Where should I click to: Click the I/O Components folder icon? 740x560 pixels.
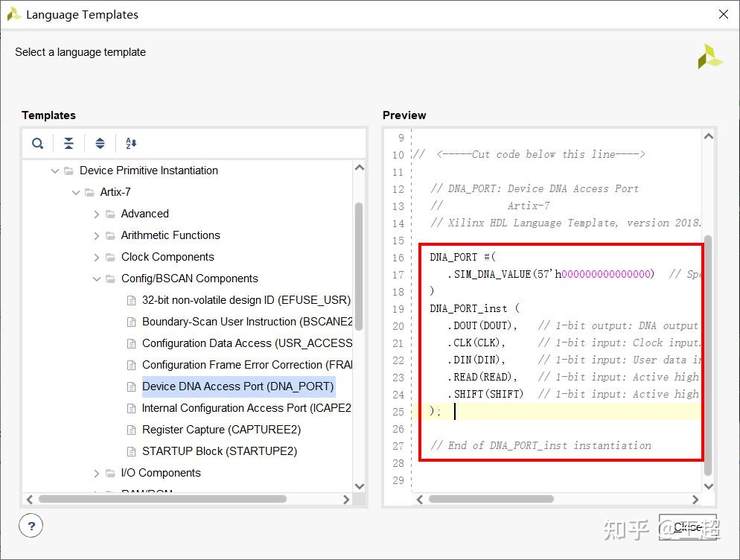[110, 473]
